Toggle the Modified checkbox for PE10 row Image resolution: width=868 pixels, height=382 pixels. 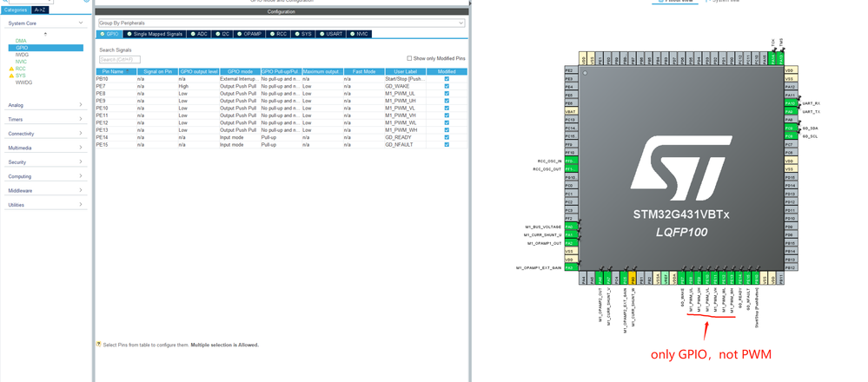click(447, 108)
